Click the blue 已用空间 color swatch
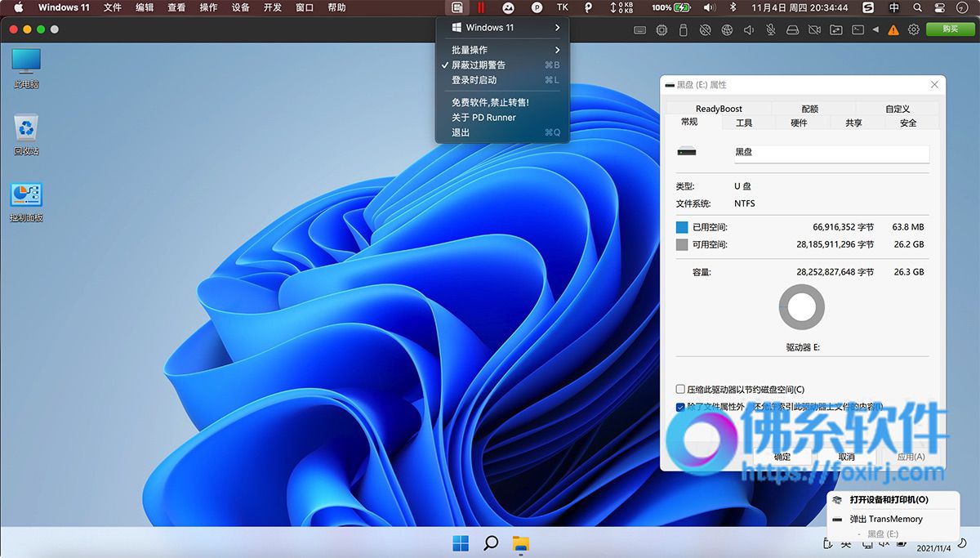The image size is (980, 558). 682,227
